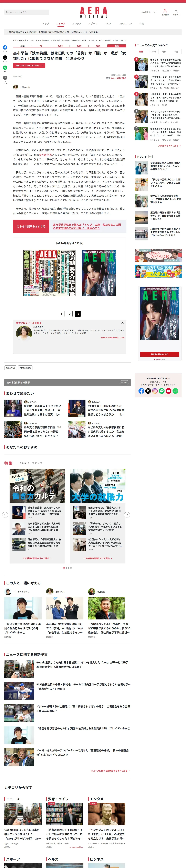Expand 高市早苗に関する記事 with 開く button
Image resolution: width=186 pixels, height=868 pixels.
124,382
